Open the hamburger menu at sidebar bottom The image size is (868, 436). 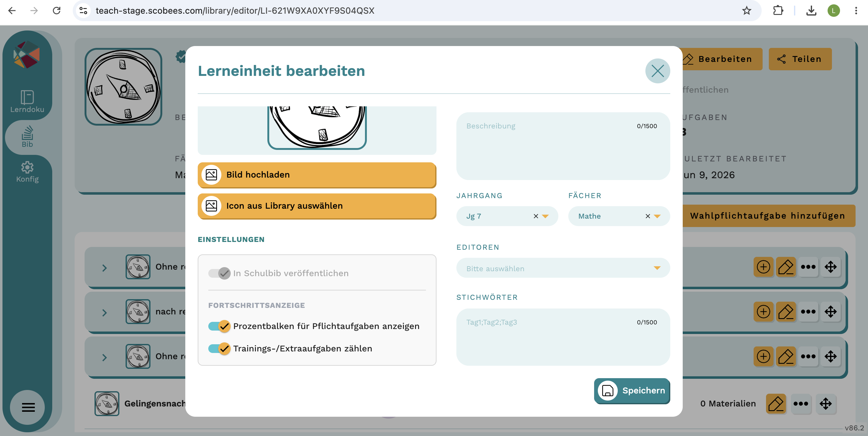pos(28,407)
